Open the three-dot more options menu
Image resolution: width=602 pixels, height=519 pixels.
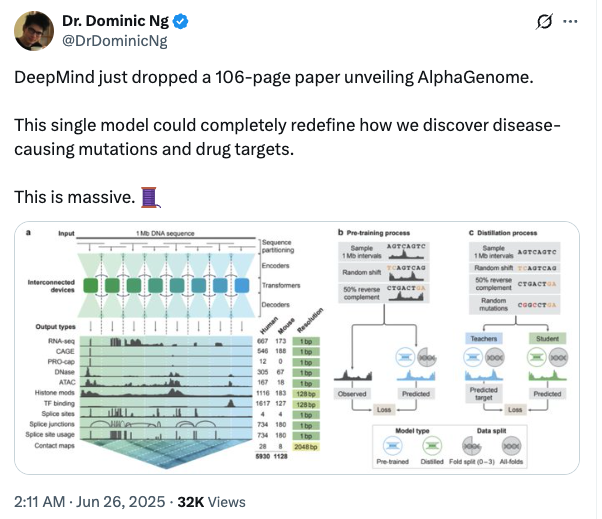click(571, 21)
